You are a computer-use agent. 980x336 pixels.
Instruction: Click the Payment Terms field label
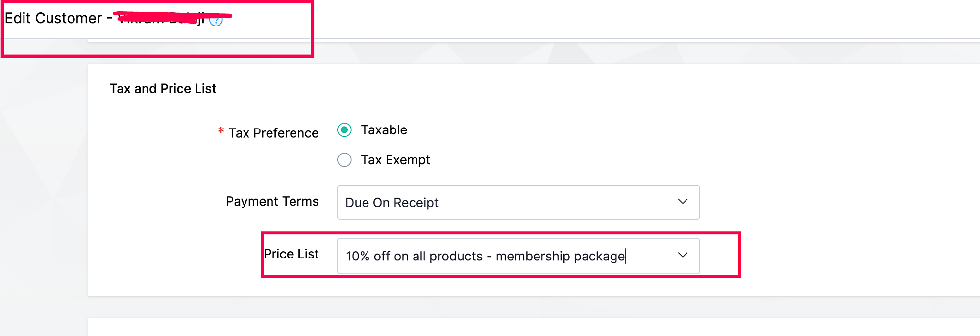tap(272, 201)
